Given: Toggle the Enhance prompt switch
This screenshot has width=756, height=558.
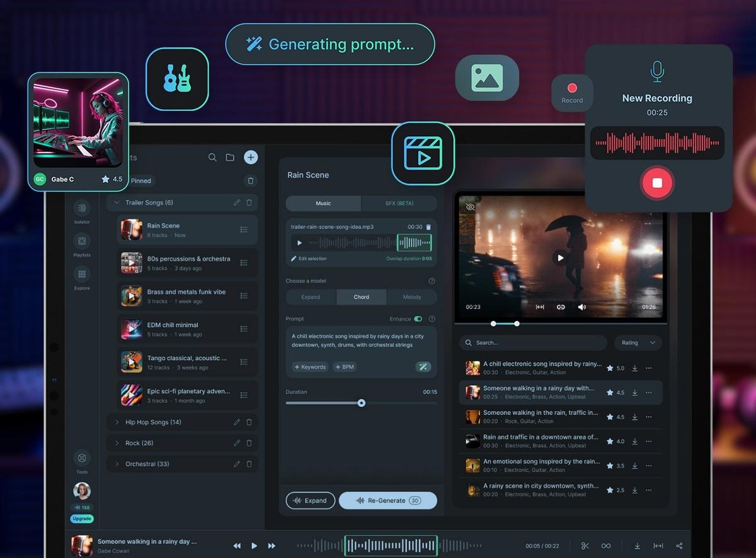Looking at the screenshot, I should coord(418,319).
